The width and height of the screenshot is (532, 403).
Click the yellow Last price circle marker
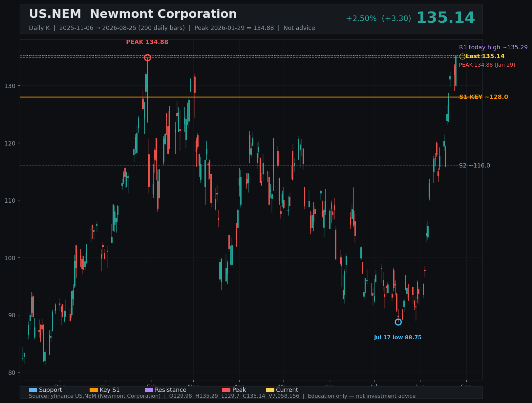coord(462,56)
